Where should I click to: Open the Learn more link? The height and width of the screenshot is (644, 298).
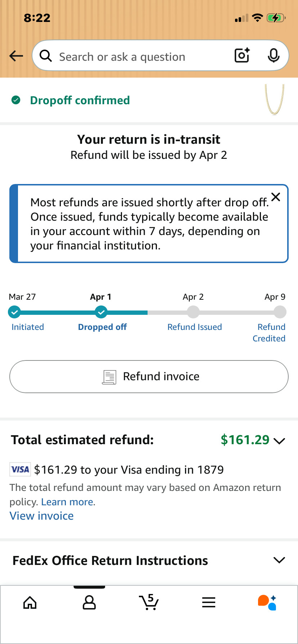point(68,502)
